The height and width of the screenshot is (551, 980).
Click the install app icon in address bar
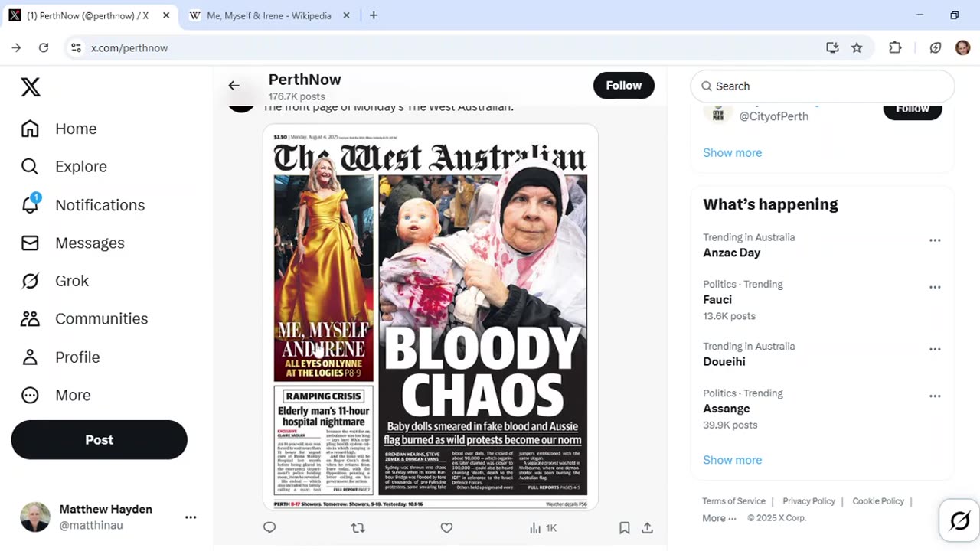(x=832, y=47)
